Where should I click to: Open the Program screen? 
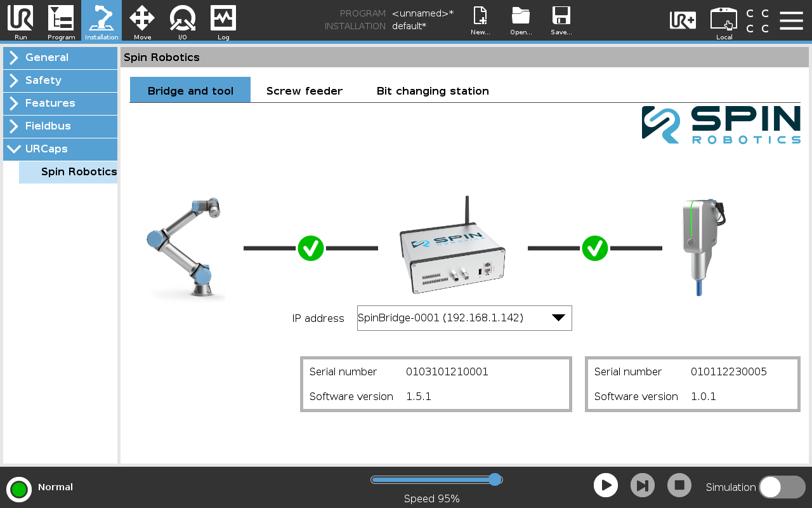click(x=61, y=22)
